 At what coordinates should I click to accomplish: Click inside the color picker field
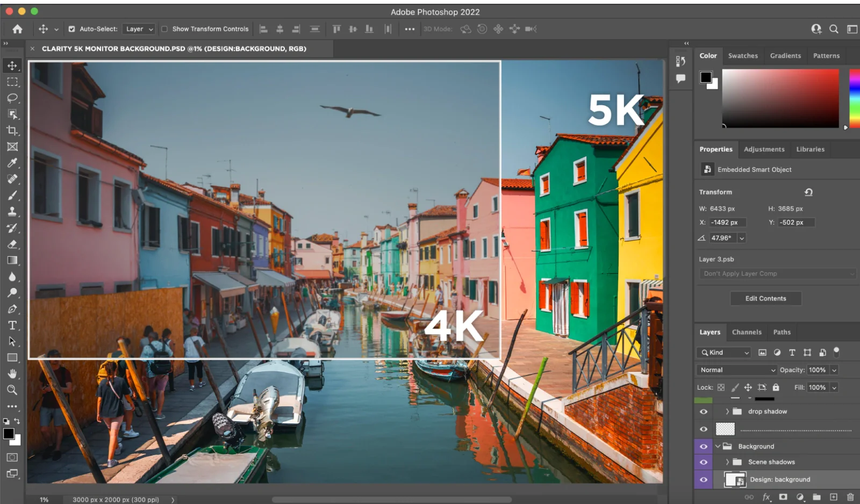(x=780, y=98)
